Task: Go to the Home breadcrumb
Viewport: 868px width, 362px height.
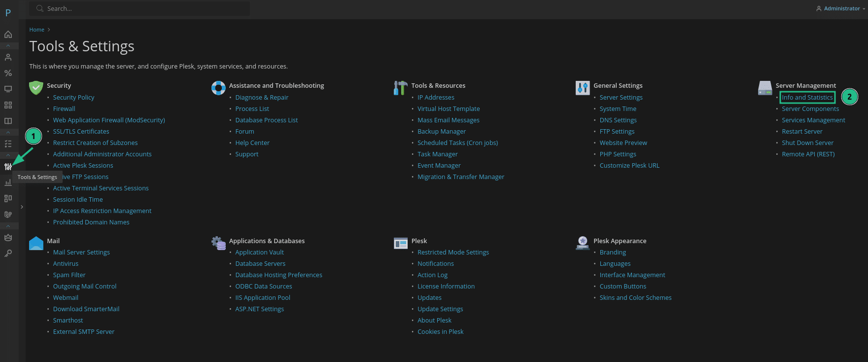Action: coord(36,30)
